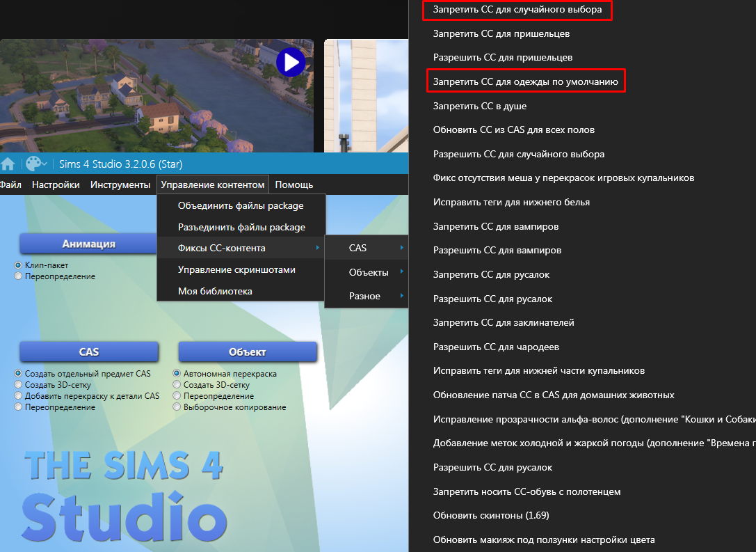Run Разрешить СС для чародеев

pos(496,347)
